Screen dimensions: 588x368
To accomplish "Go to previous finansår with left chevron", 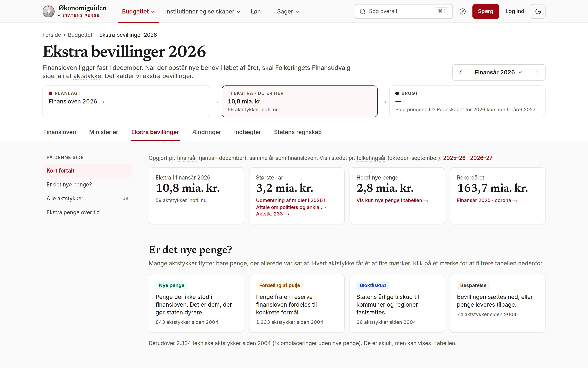I will pos(460,72).
